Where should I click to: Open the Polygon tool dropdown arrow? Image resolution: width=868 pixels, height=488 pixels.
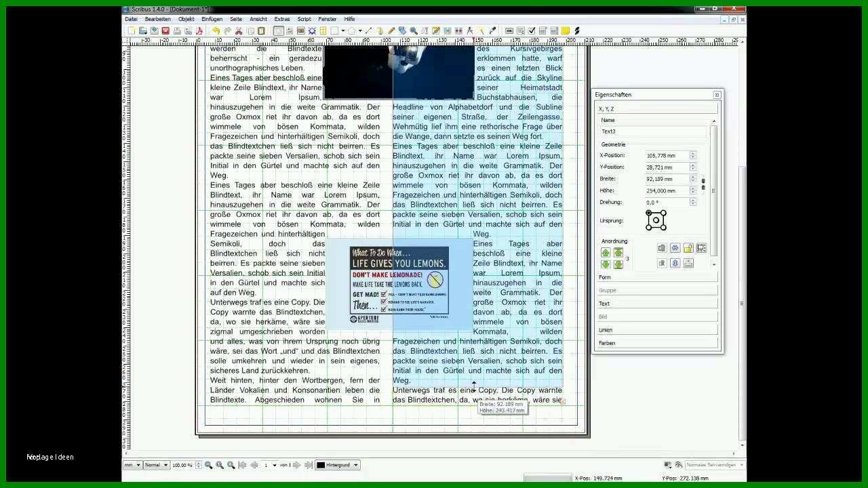[360, 30]
